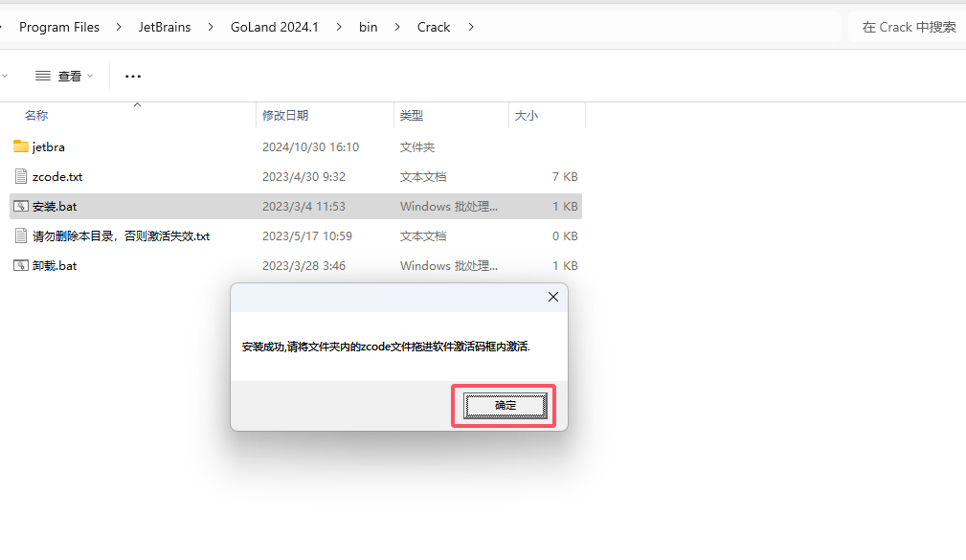
Task: Sort by 大小 column header
Action: pos(527,115)
